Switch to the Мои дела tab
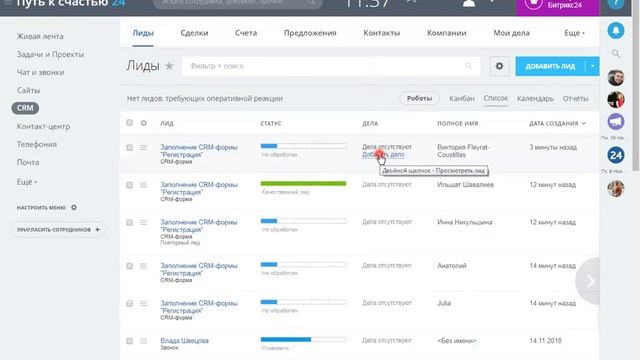 pos(511,33)
